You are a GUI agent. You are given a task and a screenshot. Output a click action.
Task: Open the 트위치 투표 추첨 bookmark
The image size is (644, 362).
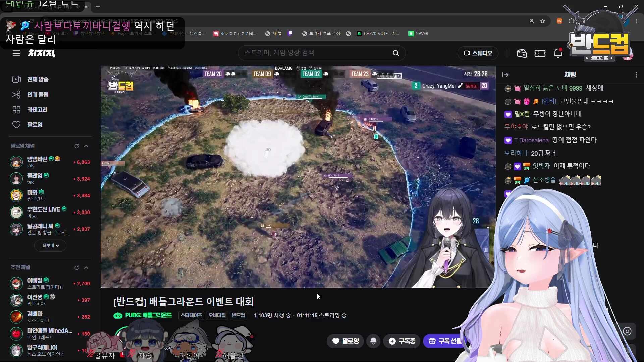(x=321, y=34)
